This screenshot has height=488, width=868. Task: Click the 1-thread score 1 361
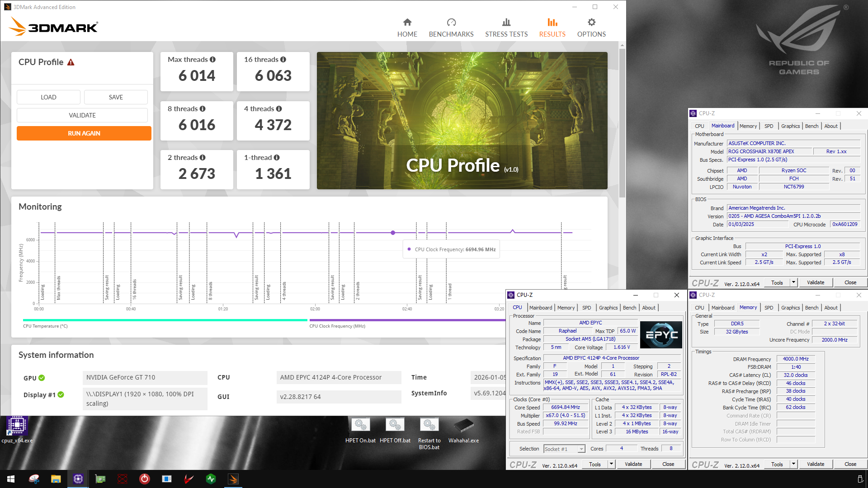point(273,174)
